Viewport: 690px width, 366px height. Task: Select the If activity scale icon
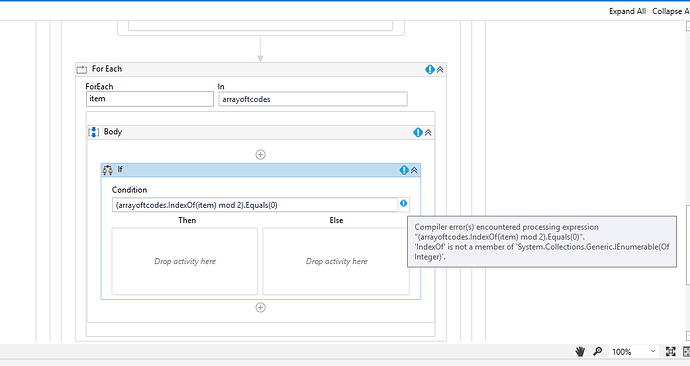pyautogui.click(x=108, y=170)
